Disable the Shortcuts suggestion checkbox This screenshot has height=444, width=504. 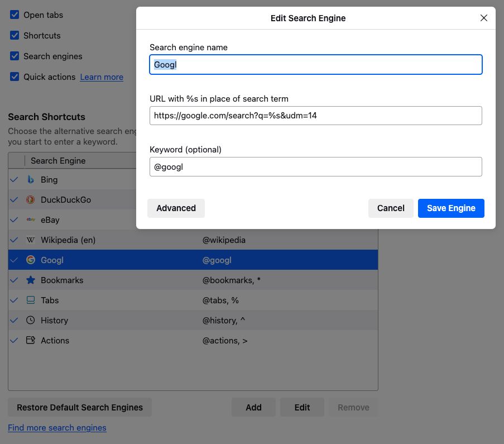(14, 35)
